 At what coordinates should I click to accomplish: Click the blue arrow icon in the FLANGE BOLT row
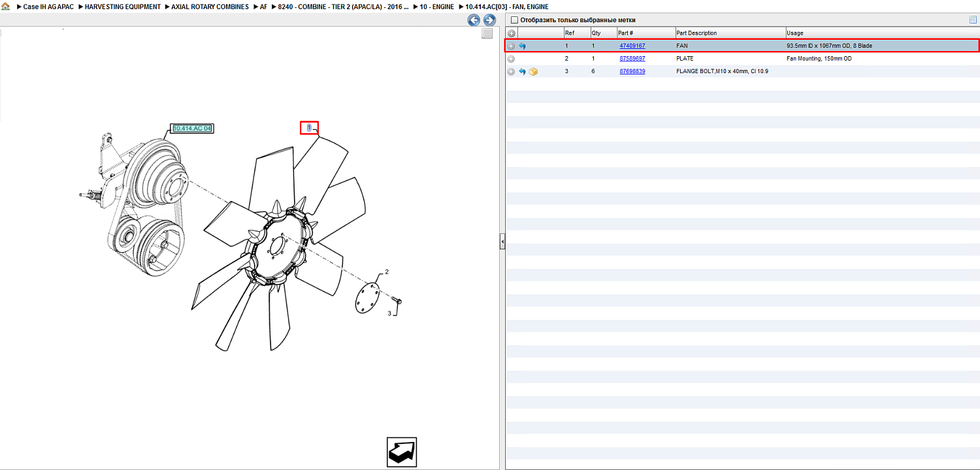[522, 71]
